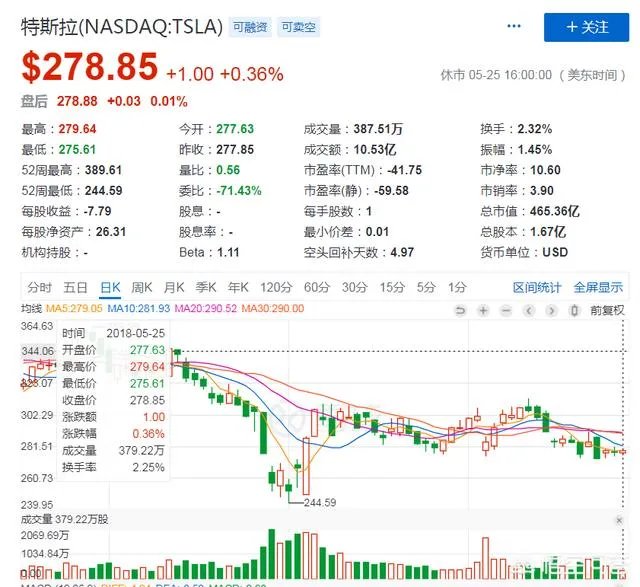This screenshot has height=587, width=640.
Task: Click the 休市 05-25 16:00:00 timestamp
Action: pyautogui.click(x=533, y=75)
